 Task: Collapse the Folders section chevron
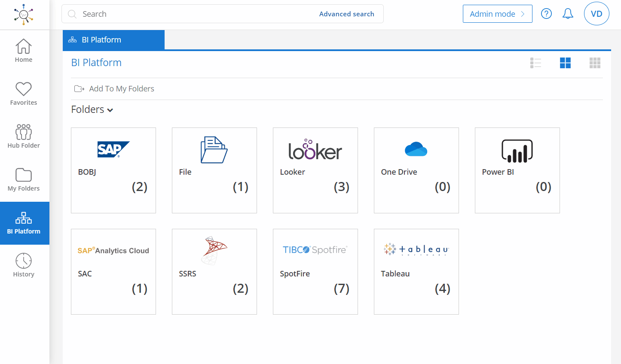(110, 110)
